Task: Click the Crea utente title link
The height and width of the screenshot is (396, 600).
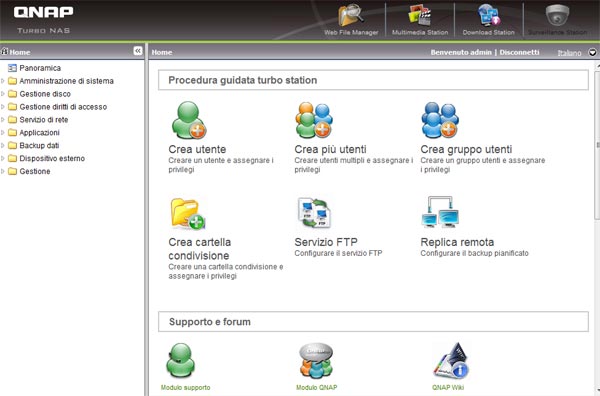Action: point(197,149)
